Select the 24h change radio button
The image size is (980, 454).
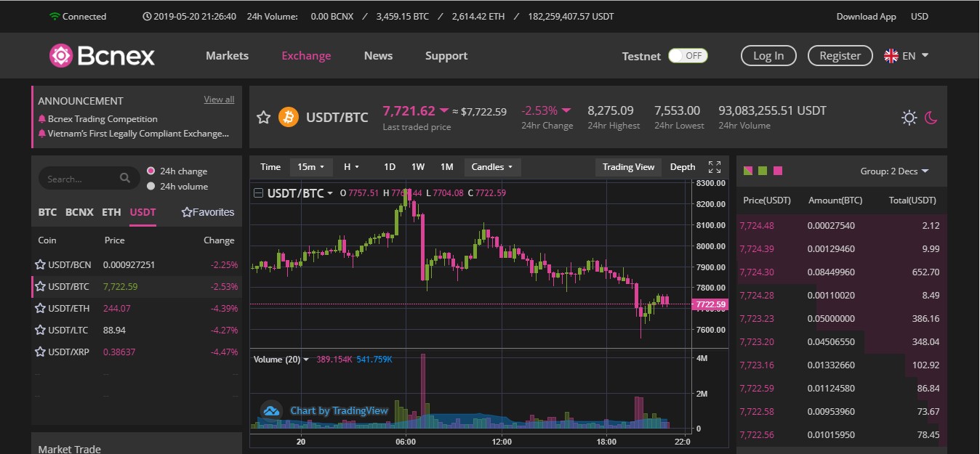point(152,171)
